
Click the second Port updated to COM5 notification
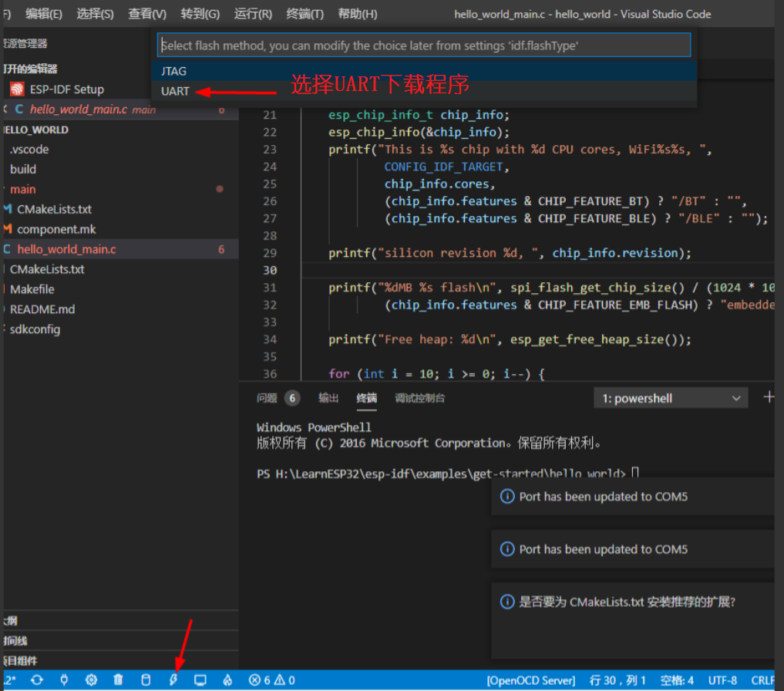click(x=633, y=549)
